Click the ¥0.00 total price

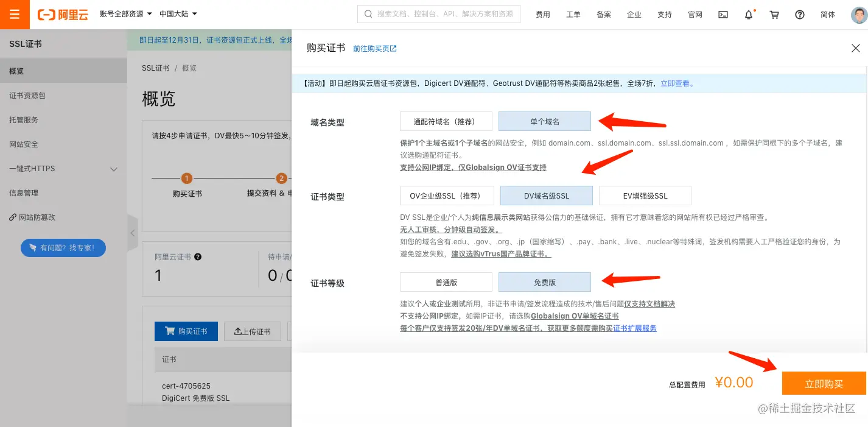[733, 383]
